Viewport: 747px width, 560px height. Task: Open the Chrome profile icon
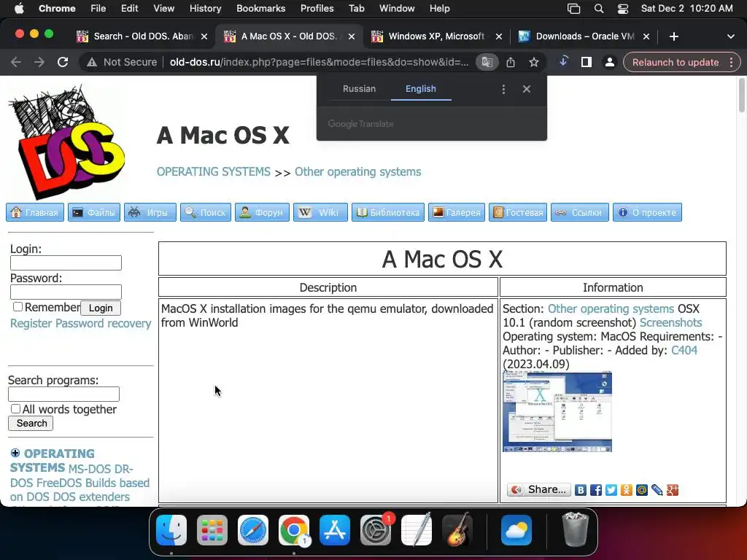(609, 62)
